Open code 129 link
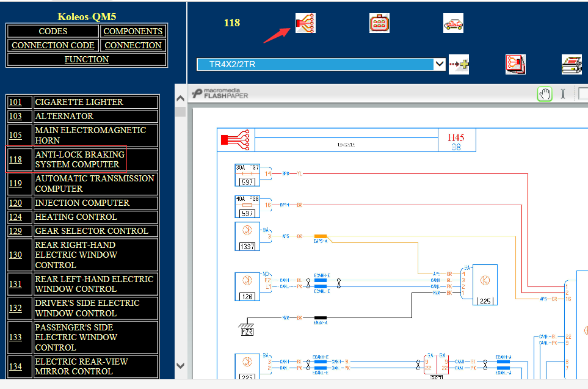This screenshot has width=588, height=389. [x=15, y=231]
